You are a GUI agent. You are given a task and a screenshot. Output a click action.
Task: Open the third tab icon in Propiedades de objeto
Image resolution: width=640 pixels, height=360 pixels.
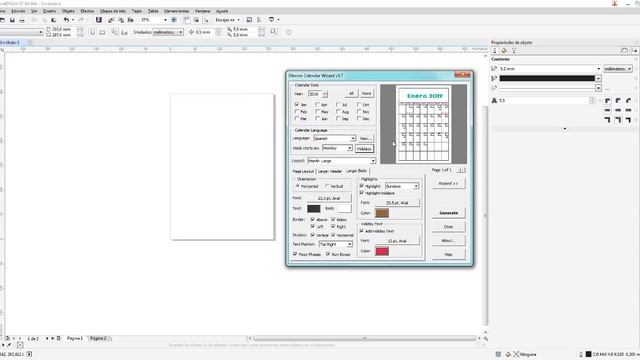pyautogui.click(x=514, y=51)
